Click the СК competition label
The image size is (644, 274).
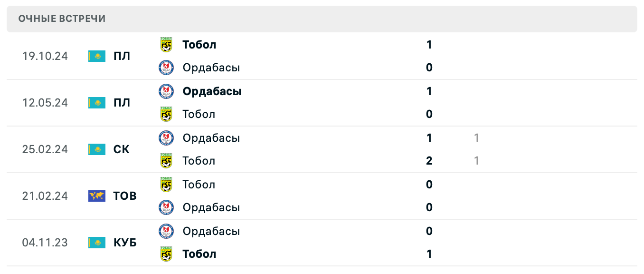coord(122,149)
